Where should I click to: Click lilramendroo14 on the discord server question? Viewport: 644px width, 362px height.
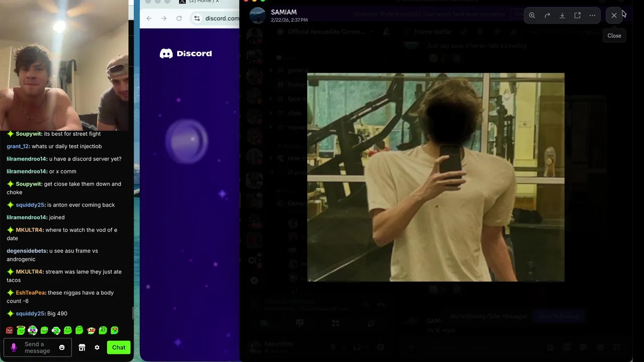click(x=27, y=159)
